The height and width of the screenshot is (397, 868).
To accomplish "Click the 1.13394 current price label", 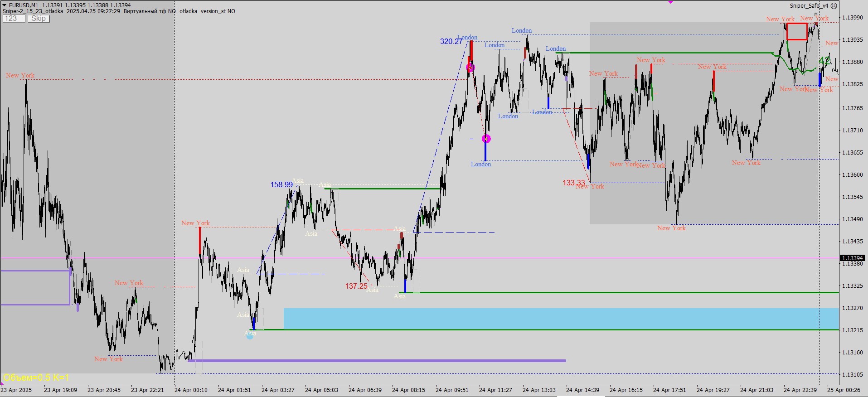I will (852, 258).
